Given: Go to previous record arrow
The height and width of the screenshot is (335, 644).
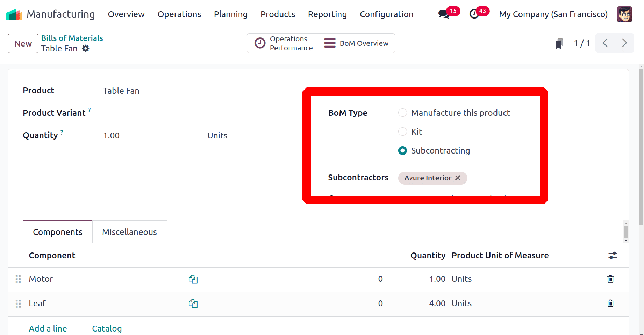Looking at the screenshot, I should click(x=605, y=43).
